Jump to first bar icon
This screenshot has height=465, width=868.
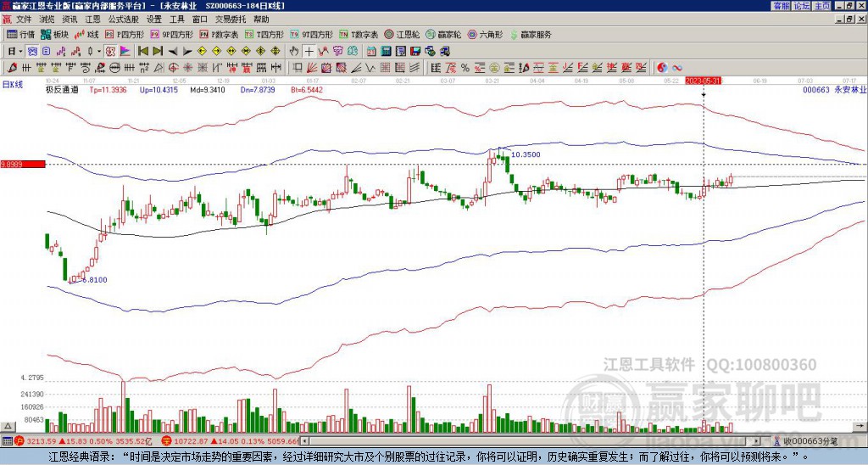[x=142, y=52]
